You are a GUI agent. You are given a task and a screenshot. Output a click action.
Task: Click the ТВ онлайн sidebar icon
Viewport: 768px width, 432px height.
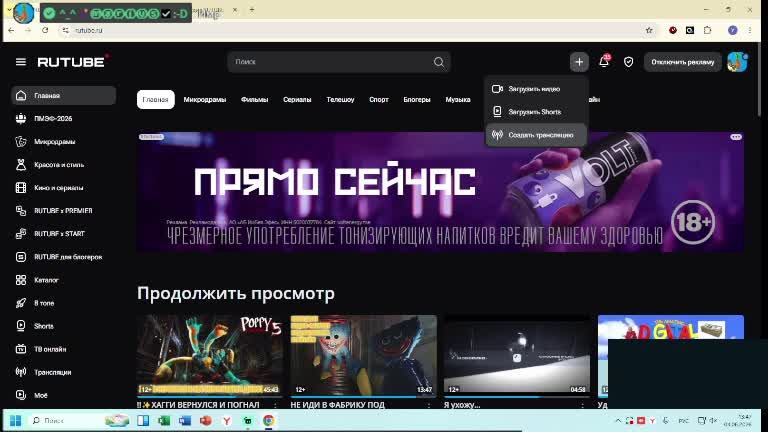pyautogui.click(x=21, y=349)
